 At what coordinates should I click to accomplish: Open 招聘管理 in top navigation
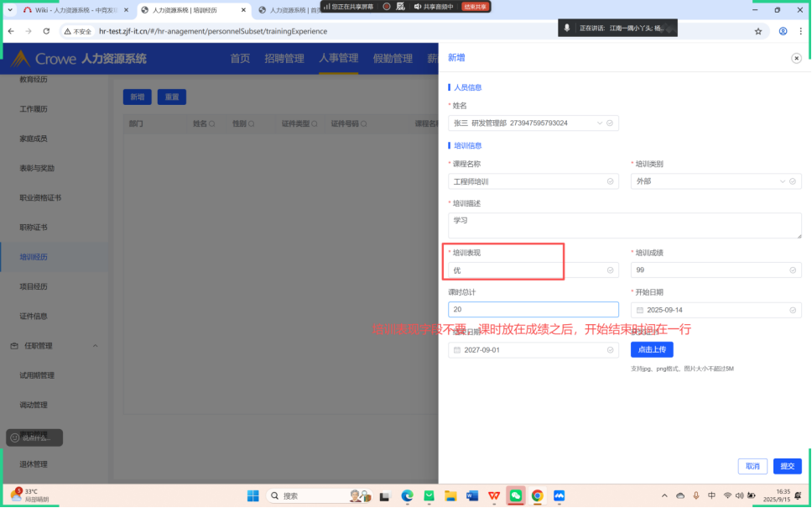point(284,59)
